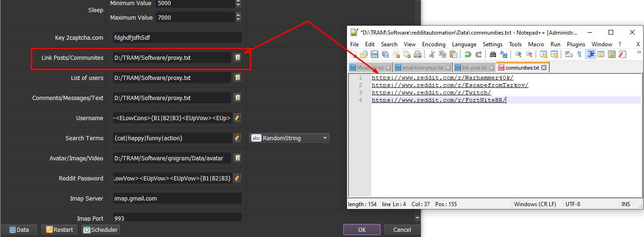
Task: Open the RandomString dropdown
Action: click(290, 138)
